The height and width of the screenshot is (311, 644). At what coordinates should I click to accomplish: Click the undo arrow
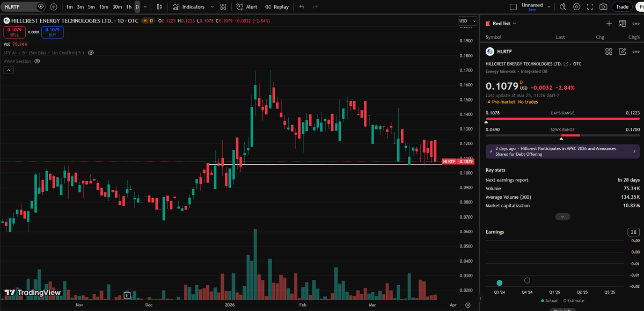(302, 7)
